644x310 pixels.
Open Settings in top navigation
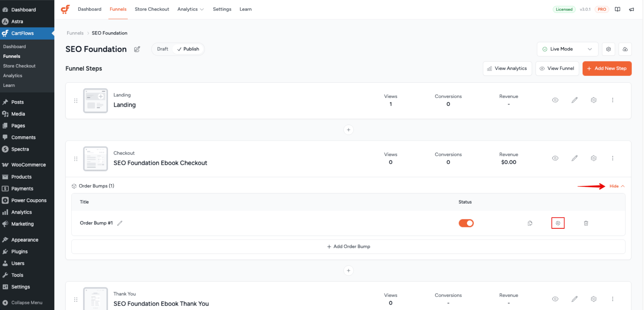[222, 9]
